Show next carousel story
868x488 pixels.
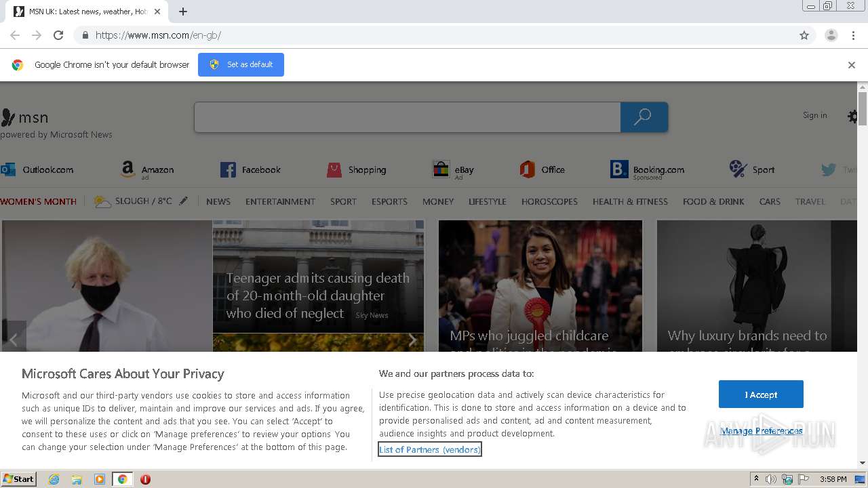[x=412, y=340]
